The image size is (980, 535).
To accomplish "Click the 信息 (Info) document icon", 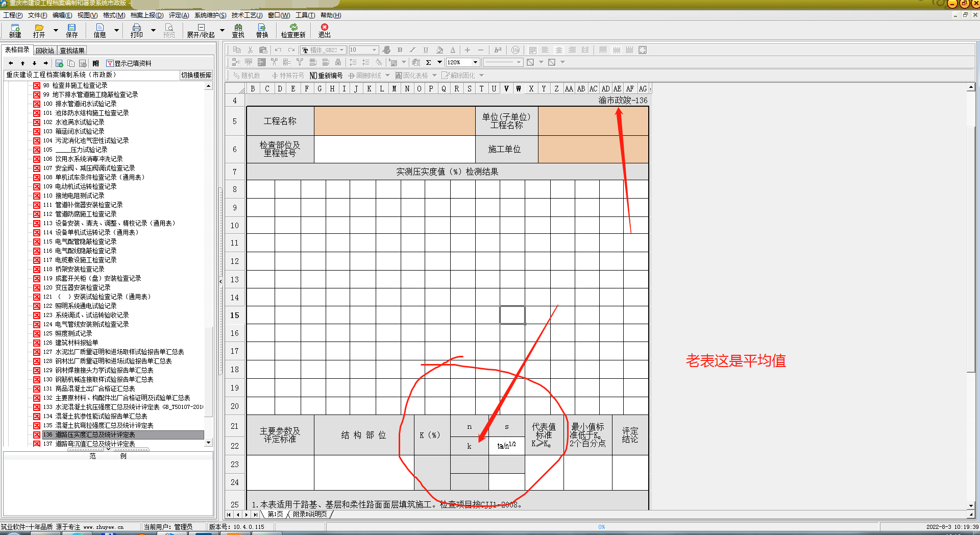I will (100, 27).
